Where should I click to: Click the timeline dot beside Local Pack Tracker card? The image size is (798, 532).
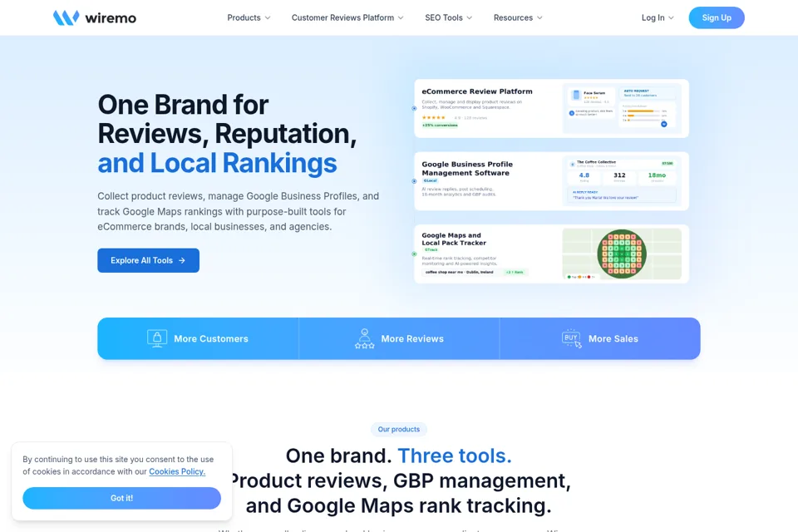(414, 254)
